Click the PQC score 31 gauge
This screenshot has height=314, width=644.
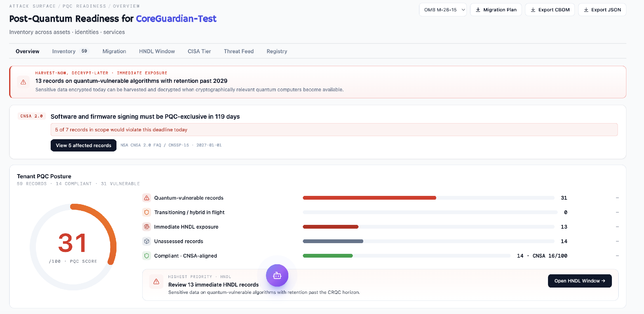tap(73, 247)
